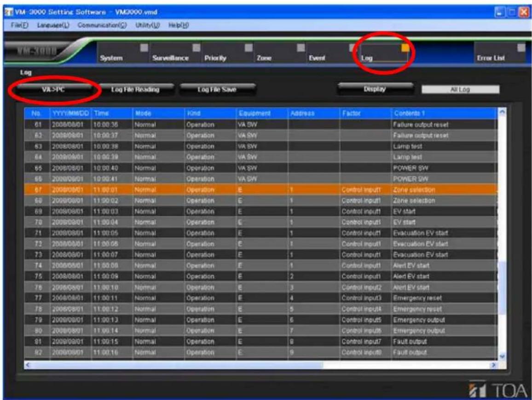The height and width of the screenshot is (400, 532).
Task: Click the vertical scrollbar up arrow
Action: (502, 113)
